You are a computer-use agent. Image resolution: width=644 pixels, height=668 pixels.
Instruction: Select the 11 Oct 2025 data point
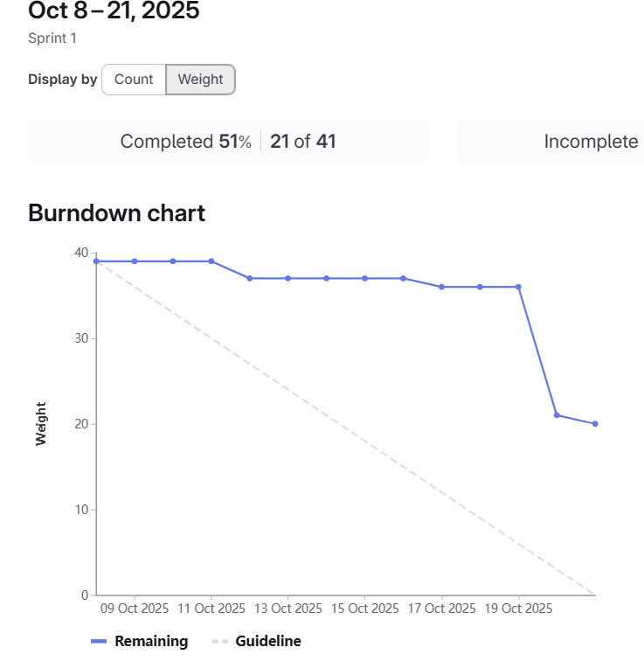point(211,261)
